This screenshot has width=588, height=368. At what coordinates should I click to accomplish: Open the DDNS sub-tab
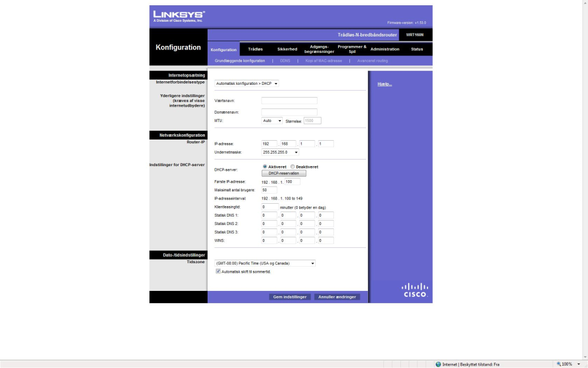285,61
